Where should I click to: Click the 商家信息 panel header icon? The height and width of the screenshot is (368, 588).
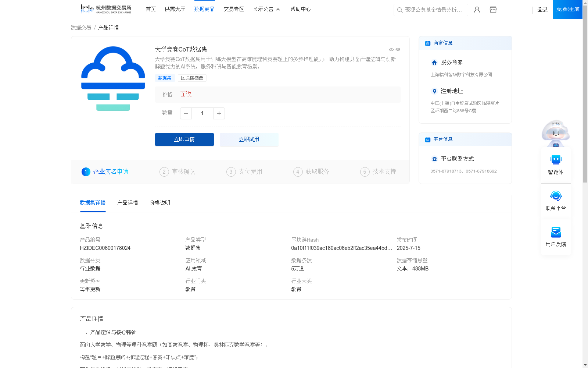tap(428, 43)
